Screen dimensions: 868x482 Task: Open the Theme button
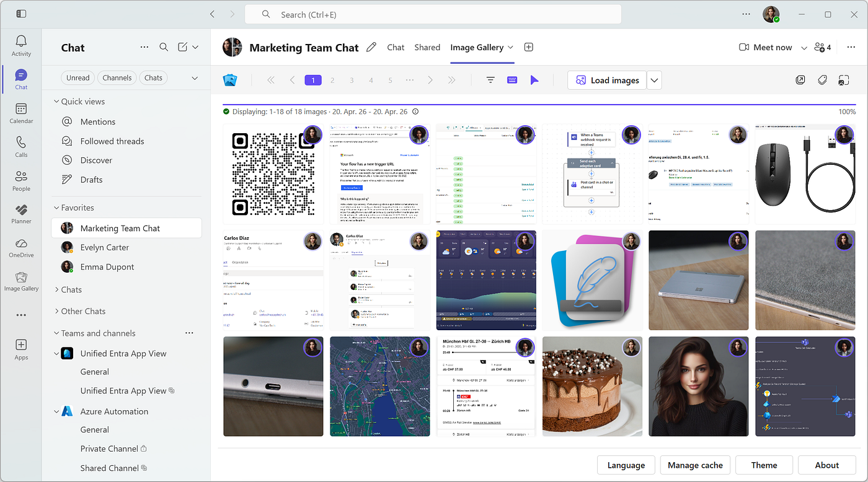tap(764, 465)
